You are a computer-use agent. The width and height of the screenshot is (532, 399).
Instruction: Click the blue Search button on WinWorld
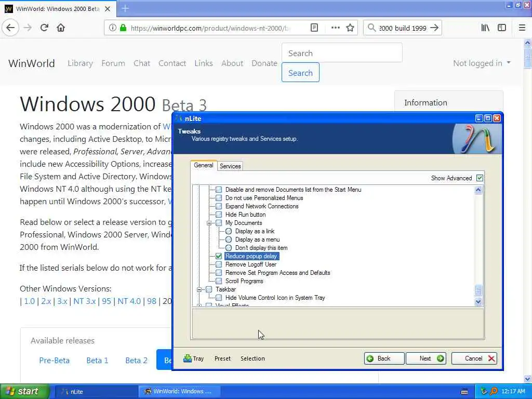(300, 72)
